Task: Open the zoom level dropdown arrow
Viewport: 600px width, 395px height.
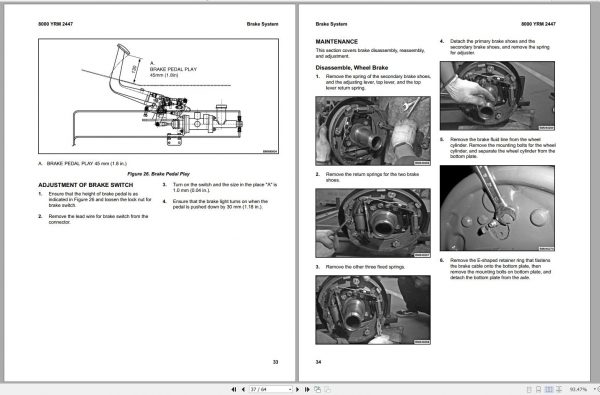Action: point(594,389)
